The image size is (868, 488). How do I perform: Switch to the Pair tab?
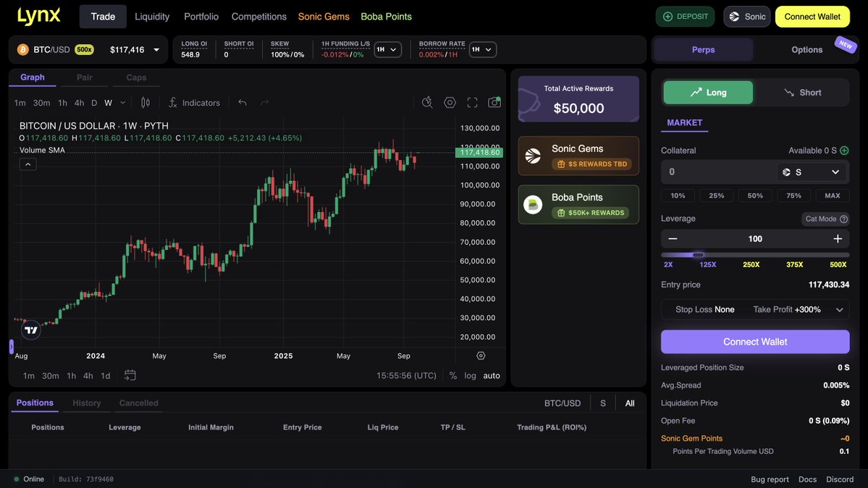pyautogui.click(x=84, y=77)
